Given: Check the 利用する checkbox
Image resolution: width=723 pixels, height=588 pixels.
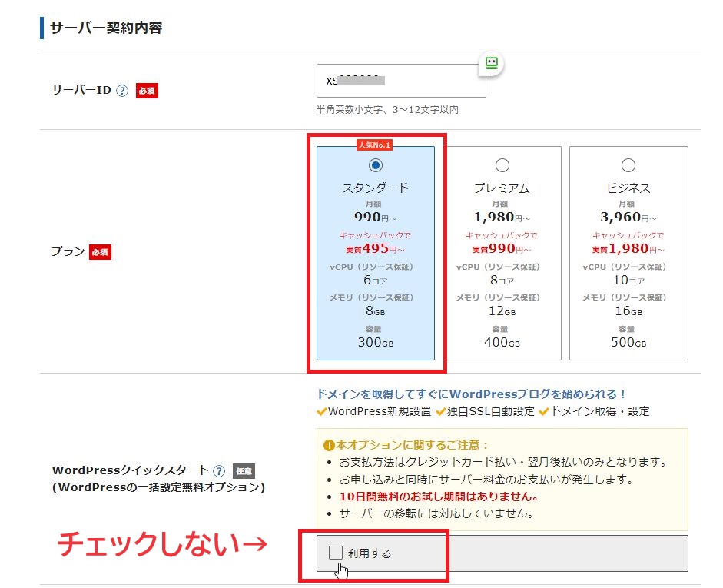Looking at the screenshot, I should point(336,553).
